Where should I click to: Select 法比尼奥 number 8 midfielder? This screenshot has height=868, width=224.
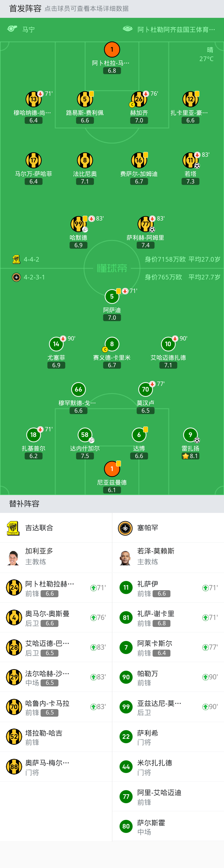[x=85, y=161]
